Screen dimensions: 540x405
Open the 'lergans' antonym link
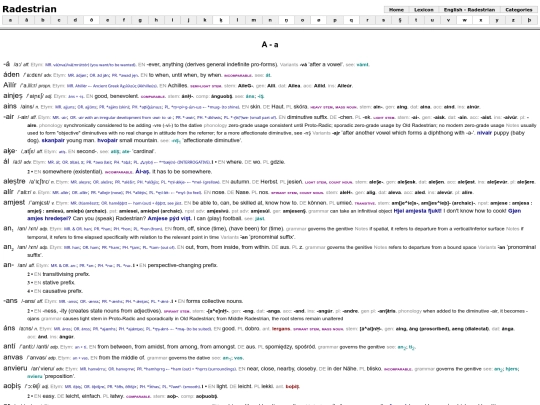coord(281,329)
